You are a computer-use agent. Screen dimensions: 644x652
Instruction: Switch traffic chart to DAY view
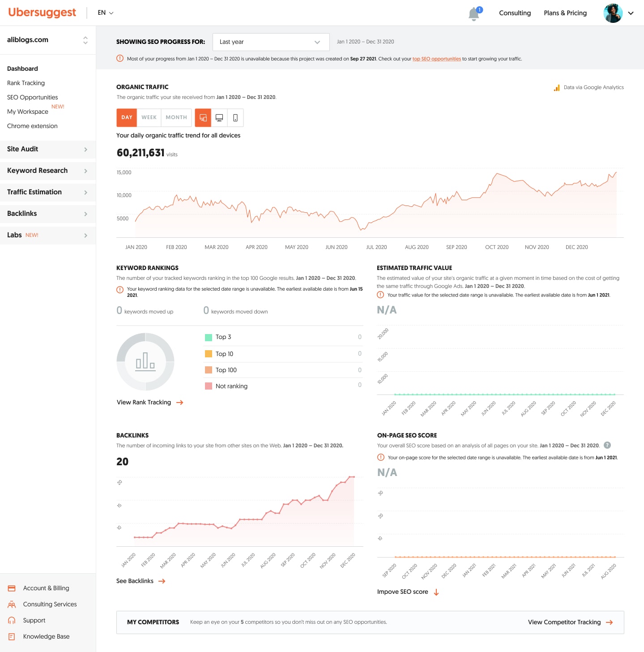coord(127,118)
